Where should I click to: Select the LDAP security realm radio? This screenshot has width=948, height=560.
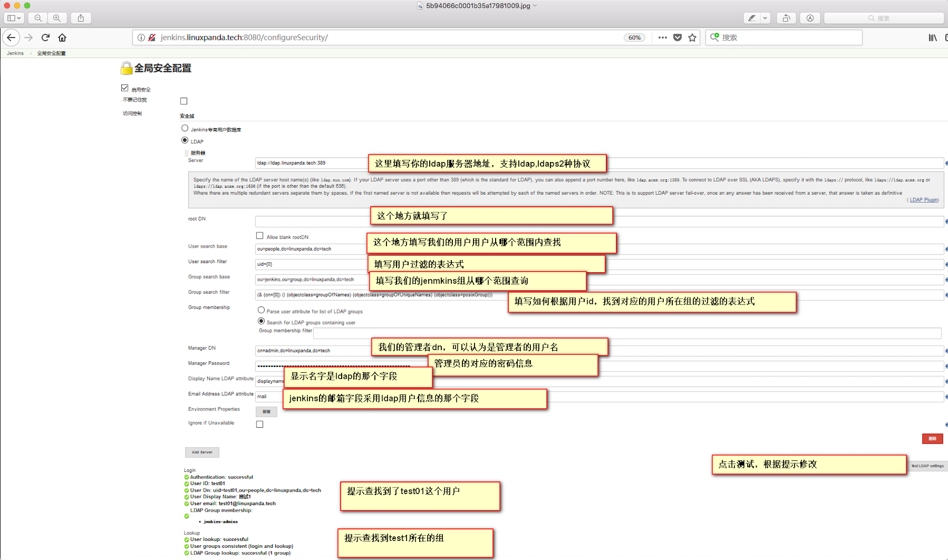coord(185,140)
